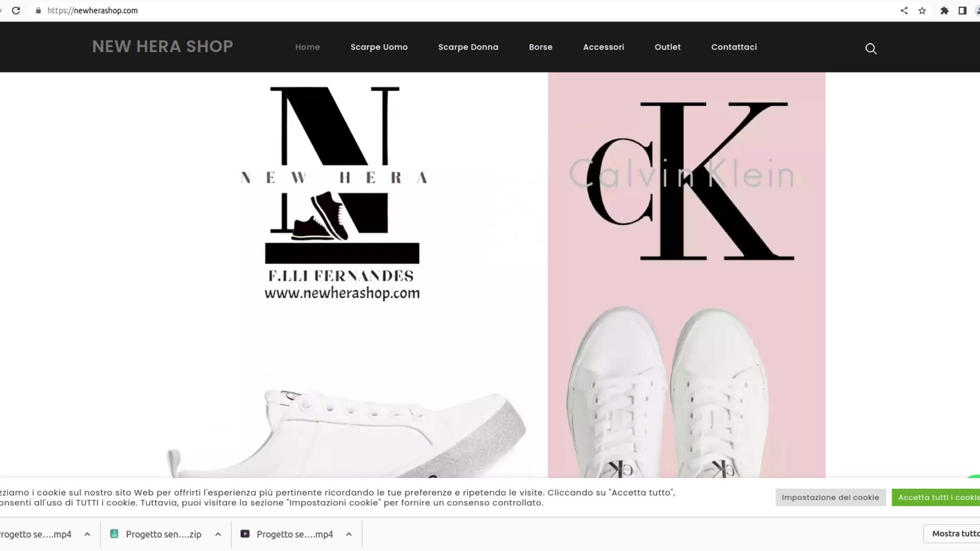This screenshot has width=980, height=551.
Task: Open the chevron menu on Progetto sen....zip
Action: (217, 534)
